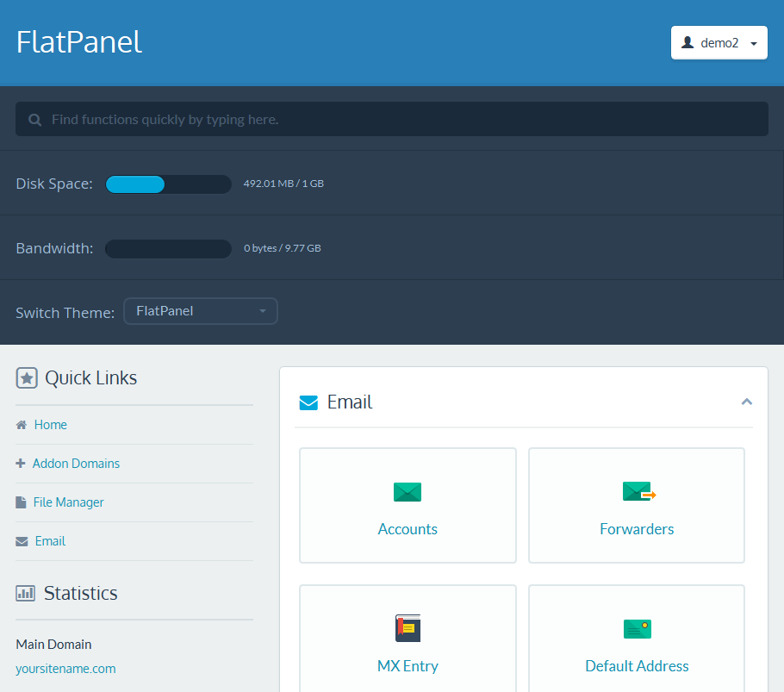Click the FlatPanel logo title

tap(79, 42)
